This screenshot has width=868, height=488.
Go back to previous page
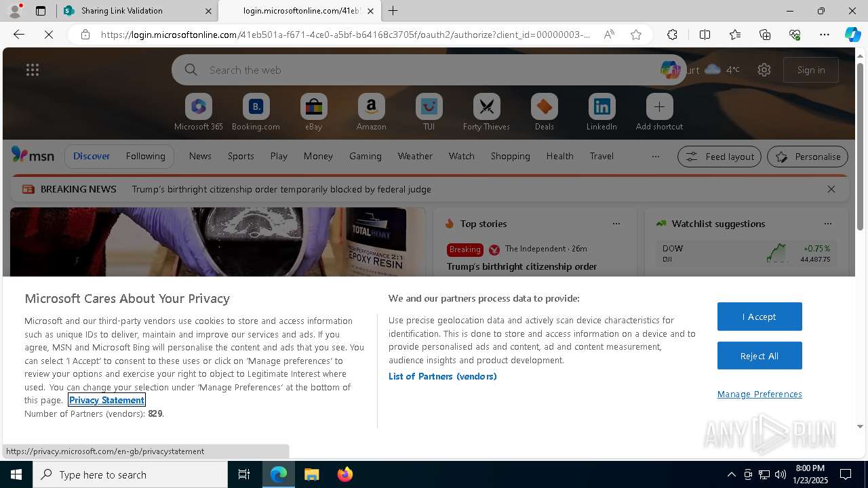pyautogui.click(x=19, y=35)
